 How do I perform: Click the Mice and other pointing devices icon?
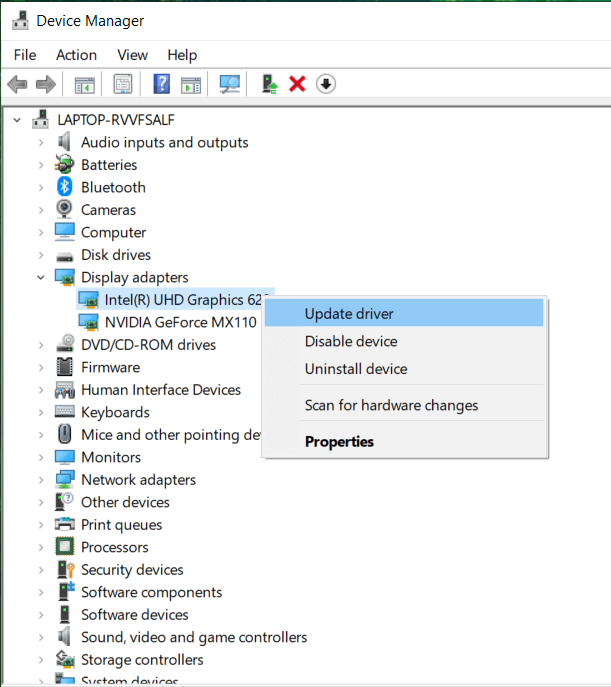coord(65,434)
